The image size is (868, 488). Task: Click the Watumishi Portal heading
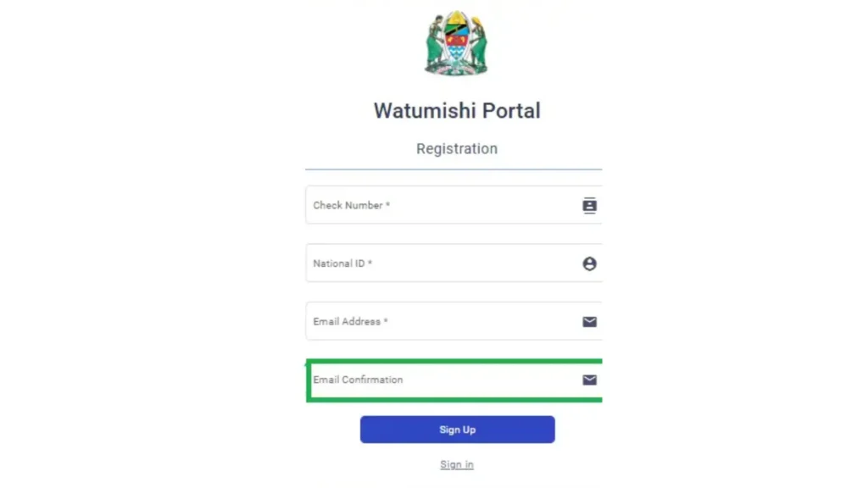pyautogui.click(x=457, y=111)
